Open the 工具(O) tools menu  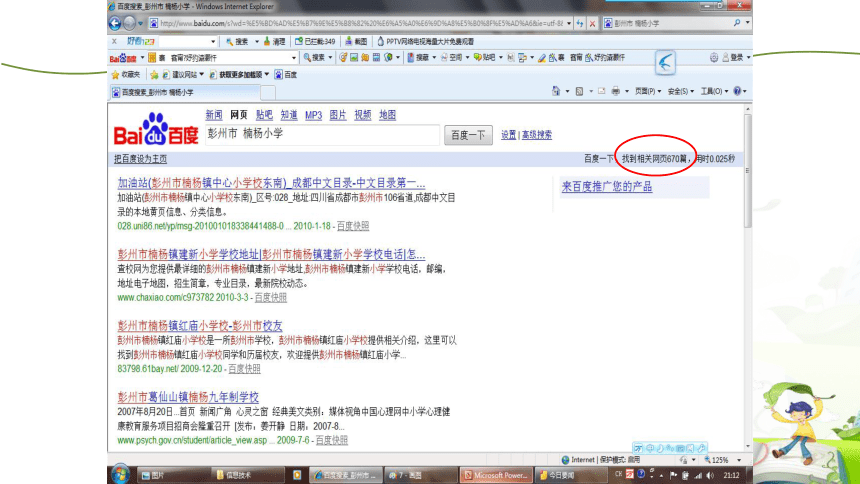714,91
